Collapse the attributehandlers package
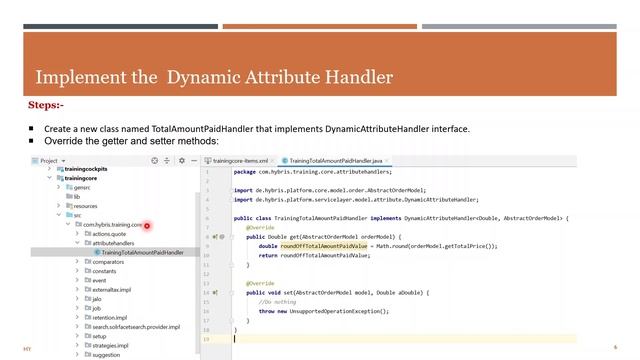This screenshot has height=360, width=640. pos(77,243)
